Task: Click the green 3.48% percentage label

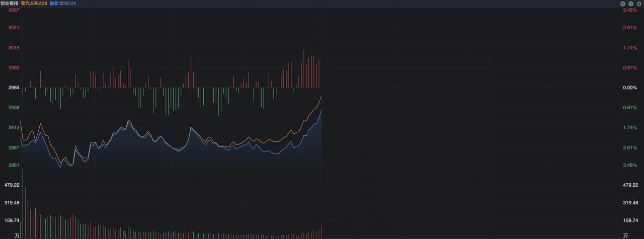Action: 630,165
